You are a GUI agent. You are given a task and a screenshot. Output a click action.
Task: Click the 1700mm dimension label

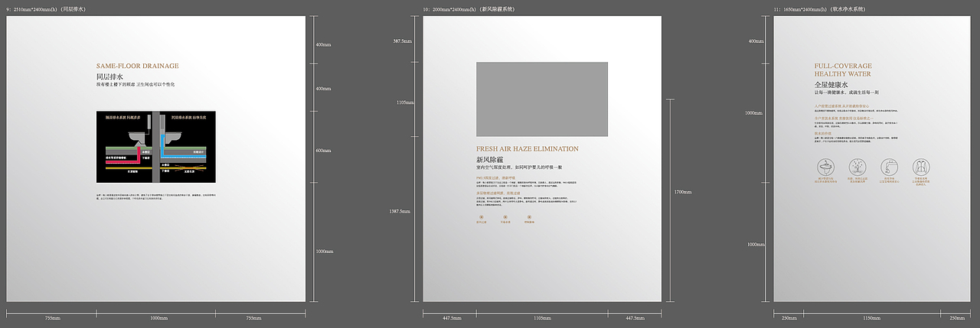point(681,192)
